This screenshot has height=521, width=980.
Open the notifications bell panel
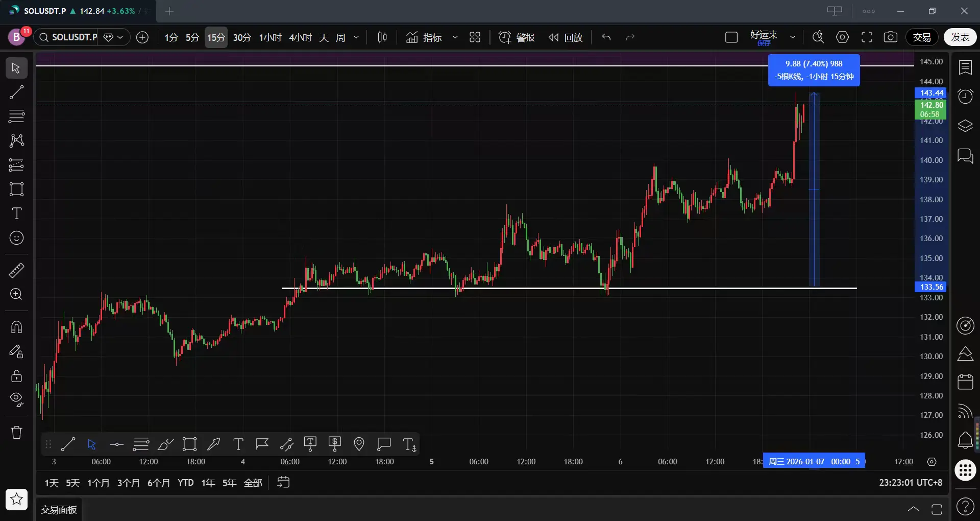(x=965, y=440)
